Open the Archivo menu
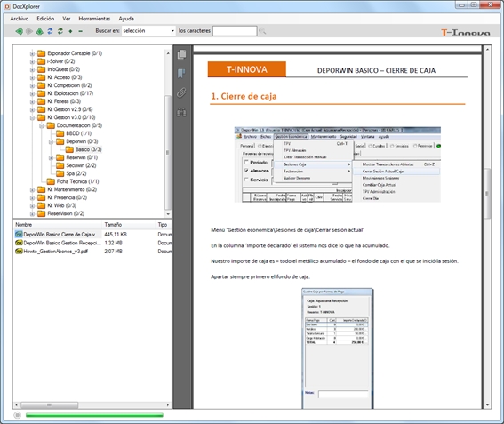 20,19
